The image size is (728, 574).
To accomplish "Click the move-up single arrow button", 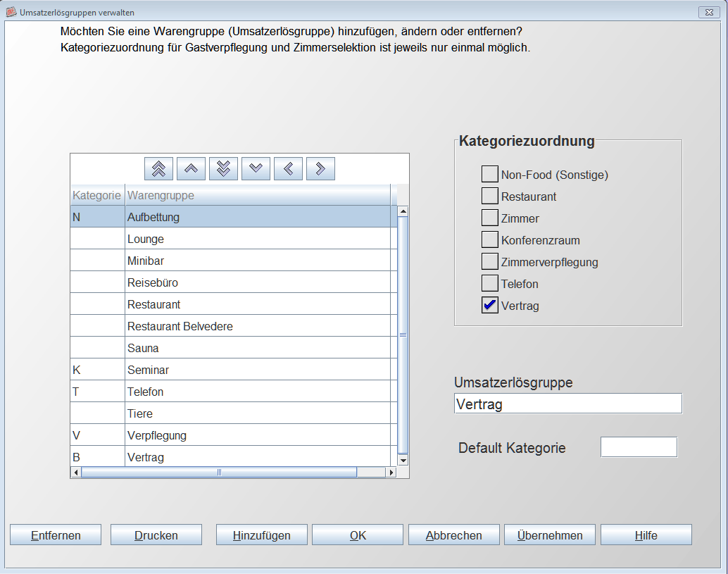I will click(x=191, y=168).
